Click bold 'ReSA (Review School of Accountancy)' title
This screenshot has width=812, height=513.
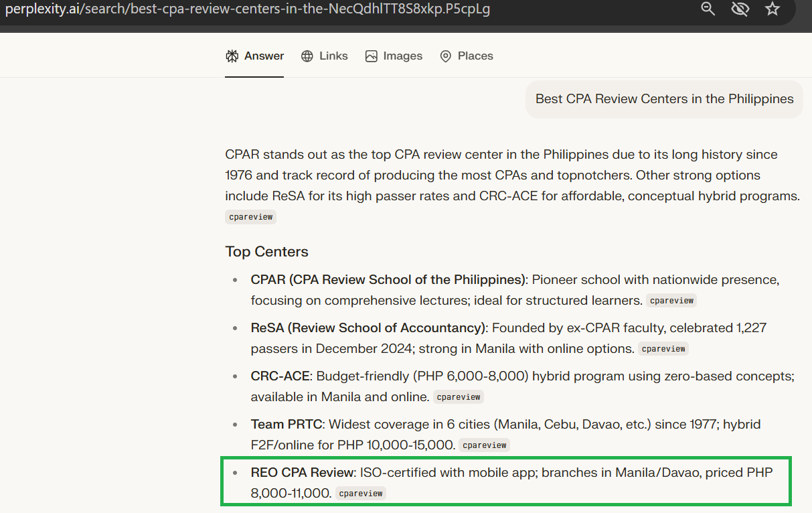click(x=368, y=328)
